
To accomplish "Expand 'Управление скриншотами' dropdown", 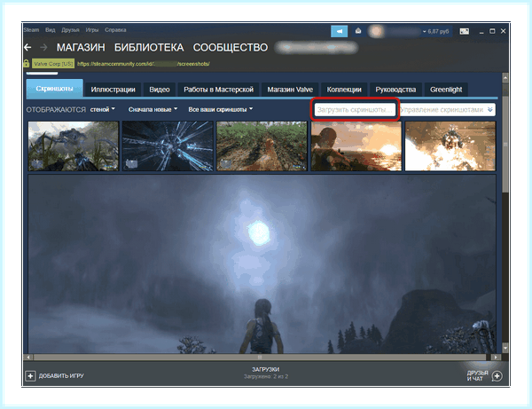I will click(x=447, y=110).
